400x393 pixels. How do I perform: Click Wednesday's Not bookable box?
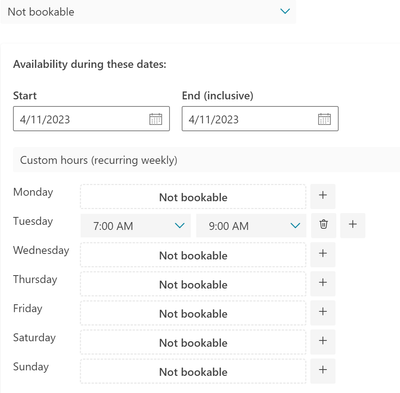[193, 255]
